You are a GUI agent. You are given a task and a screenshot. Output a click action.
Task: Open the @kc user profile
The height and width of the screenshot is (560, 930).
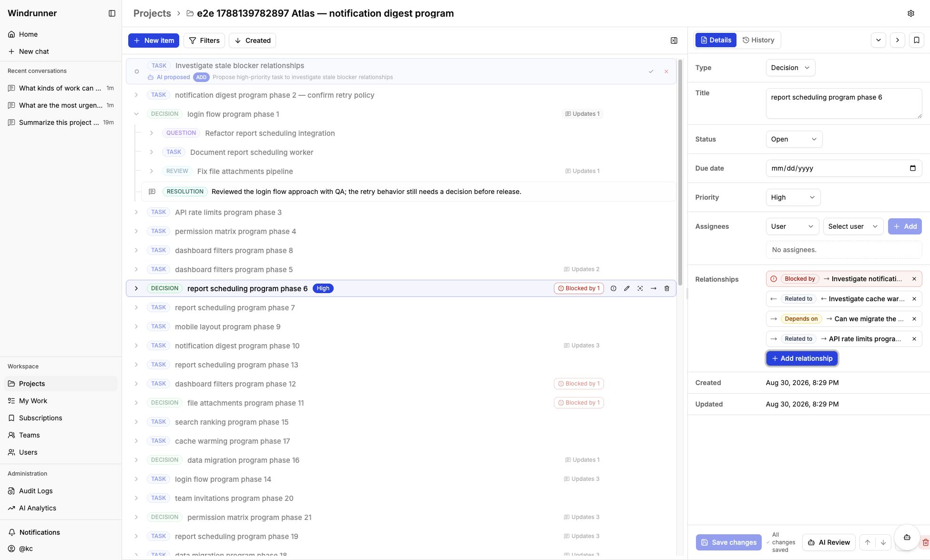click(61, 549)
